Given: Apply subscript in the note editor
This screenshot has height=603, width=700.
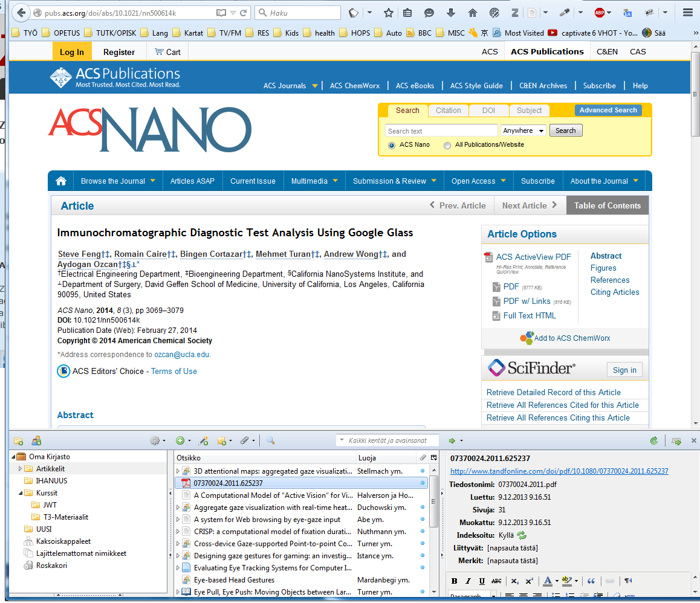Looking at the screenshot, I should 515,581.
